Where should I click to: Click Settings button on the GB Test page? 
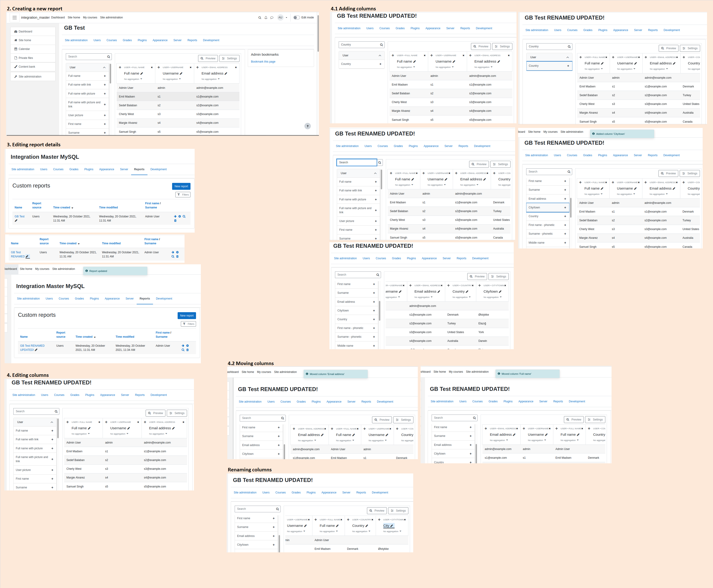click(229, 58)
